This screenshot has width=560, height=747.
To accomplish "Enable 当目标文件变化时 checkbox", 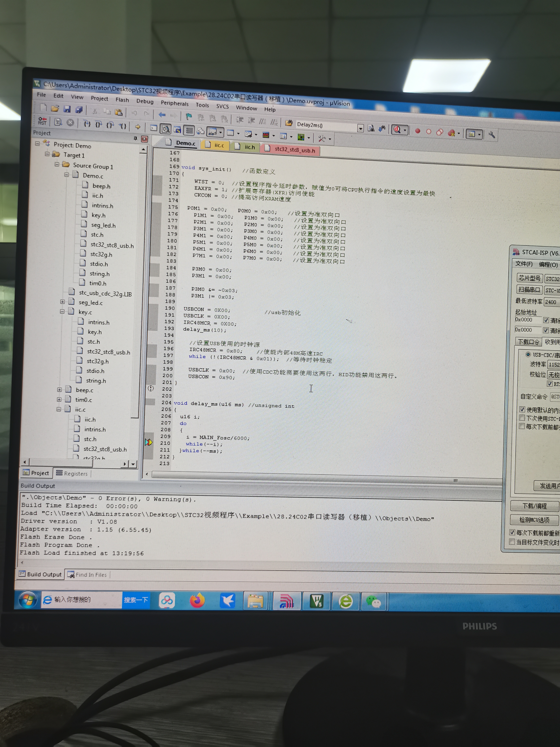I will (x=512, y=542).
